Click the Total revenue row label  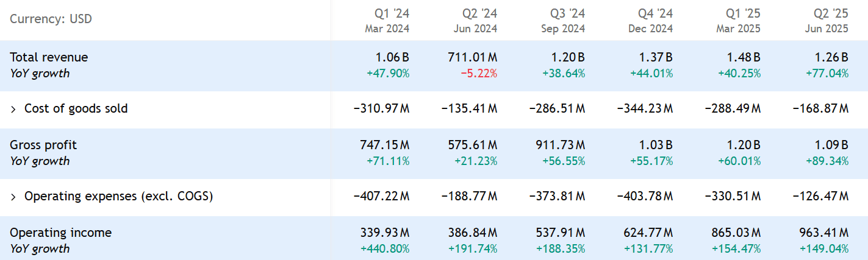click(49, 57)
